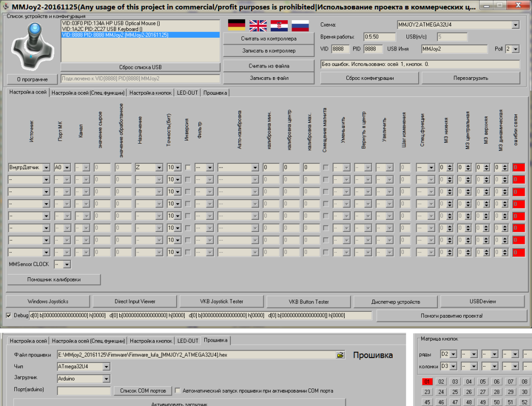The width and height of the screenshot is (532, 406).
Task: Click first row red ошибки связи cell
Action: (518, 167)
